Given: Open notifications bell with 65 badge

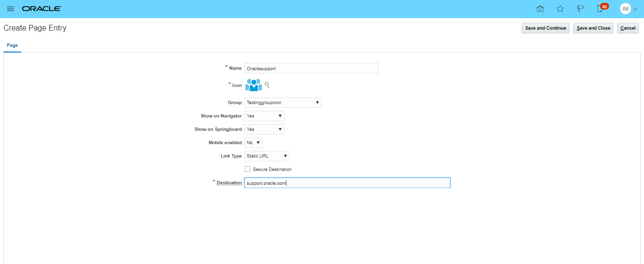Looking at the screenshot, I should pyautogui.click(x=601, y=9).
